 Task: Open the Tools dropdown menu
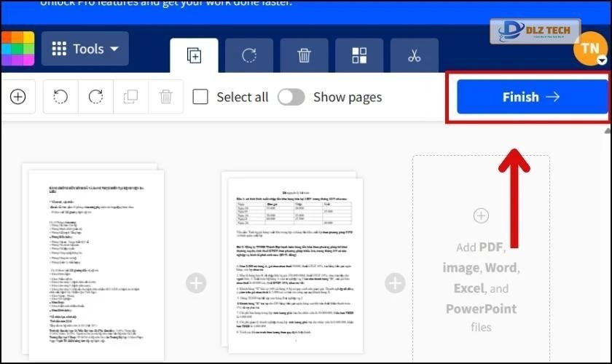(x=85, y=49)
